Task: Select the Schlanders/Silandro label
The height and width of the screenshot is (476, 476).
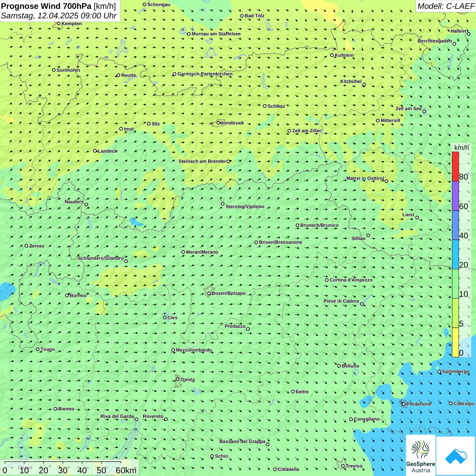Action: (101, 258)
